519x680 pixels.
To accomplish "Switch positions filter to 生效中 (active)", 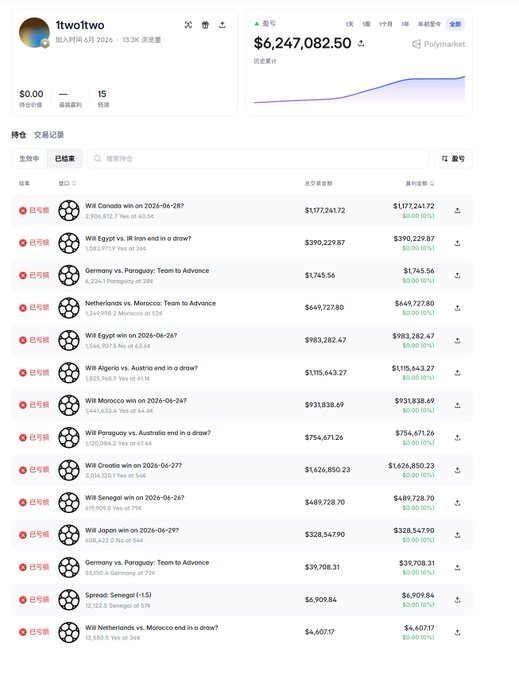I will tap(29, 159).
